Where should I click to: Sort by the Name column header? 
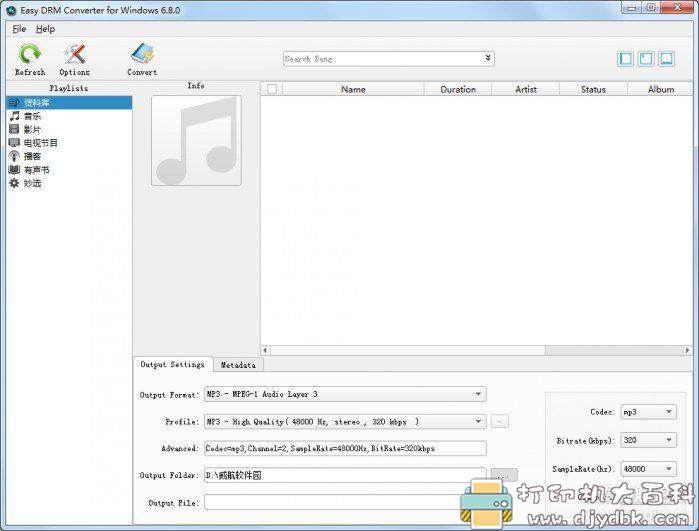point(353,89)
